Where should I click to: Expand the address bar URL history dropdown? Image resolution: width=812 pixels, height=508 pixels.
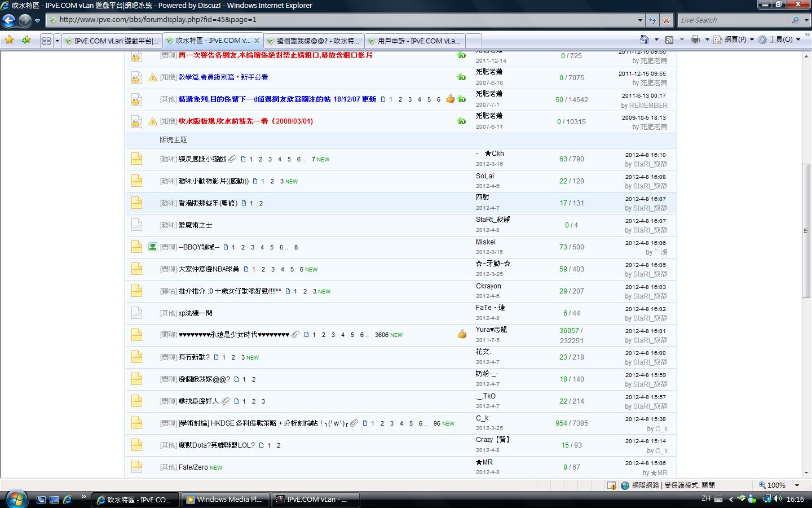[640, 20]
